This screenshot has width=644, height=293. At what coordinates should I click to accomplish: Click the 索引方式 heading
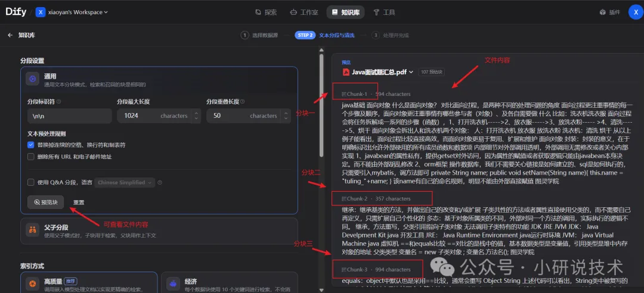pyautogui.click(x=32, y=266)
